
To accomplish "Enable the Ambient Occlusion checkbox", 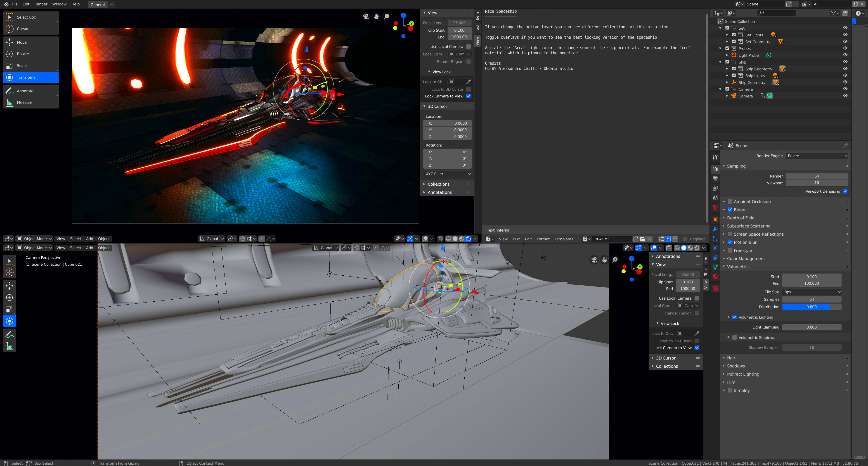I will (730, 201).
